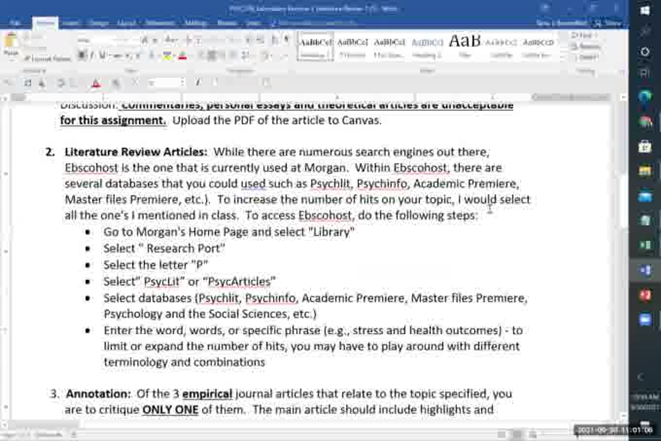Click Find in the Editing group
The image size is (661, 441).
(585, 36)
